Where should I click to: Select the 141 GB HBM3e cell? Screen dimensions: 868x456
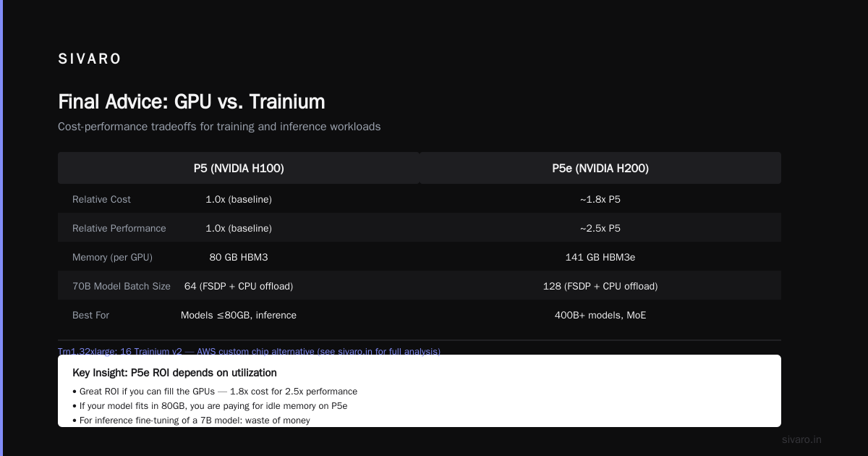[x=600, y=257]
